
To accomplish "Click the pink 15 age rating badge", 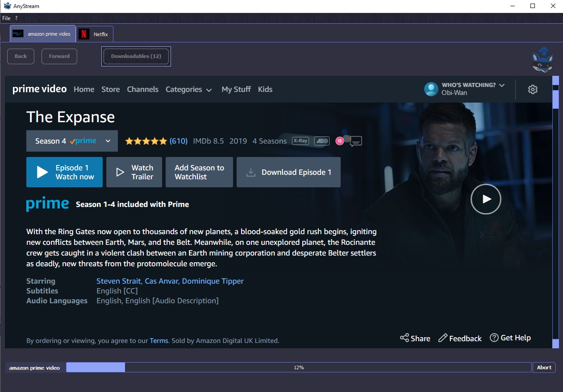I will pos(339,141).
